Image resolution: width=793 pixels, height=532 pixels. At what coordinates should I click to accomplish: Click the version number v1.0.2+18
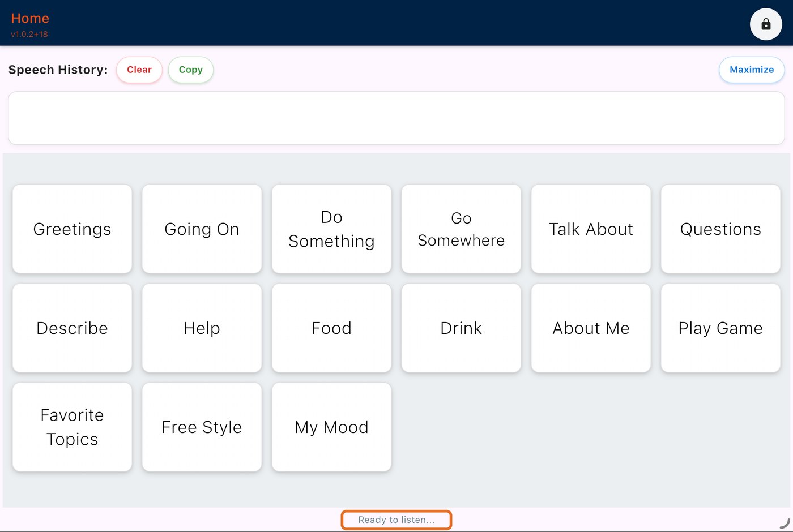click(29, 34)
